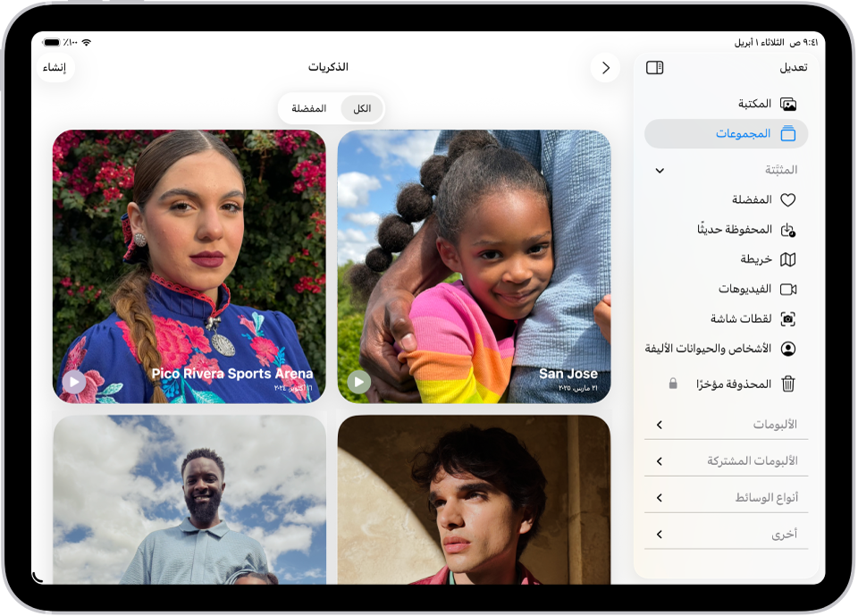The image size is (858, 616).
Task: Select المفضلة heart icon in the sidebar
Action: [787, 199]
